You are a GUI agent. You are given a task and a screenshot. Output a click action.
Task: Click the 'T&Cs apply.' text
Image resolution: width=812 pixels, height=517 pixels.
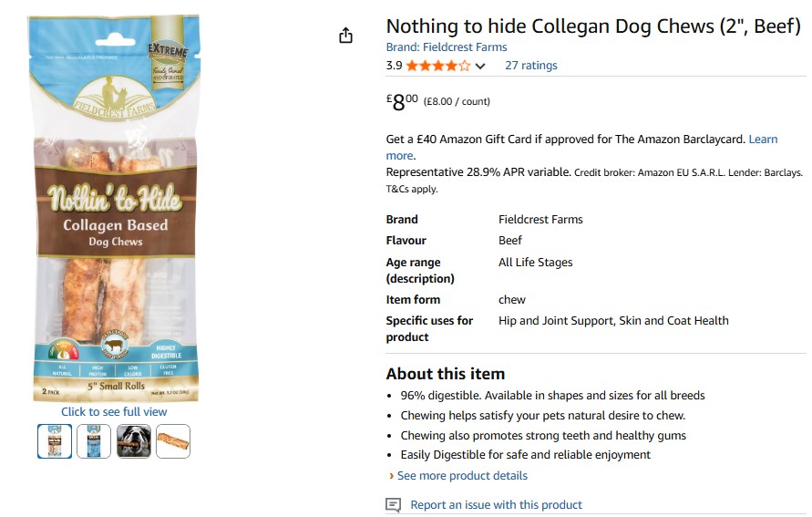412,189
